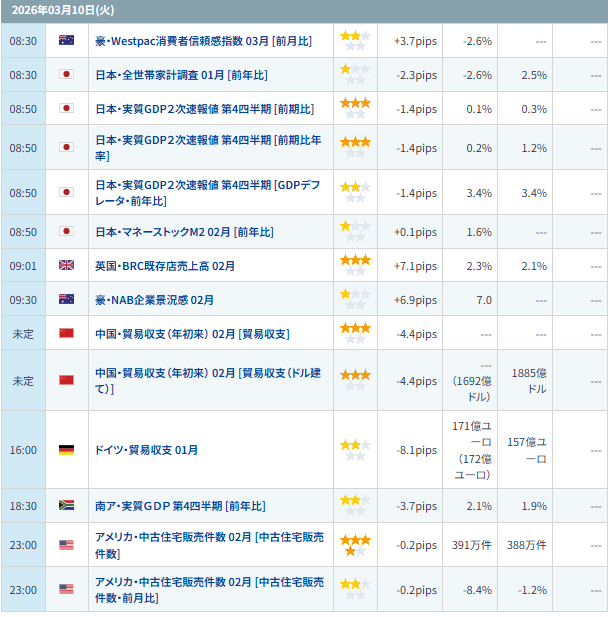This screenshot has height=617, width=613.
Task: Open 南ア・実質GDP 第4四半期 link
Action: click(x=180, y=506)
